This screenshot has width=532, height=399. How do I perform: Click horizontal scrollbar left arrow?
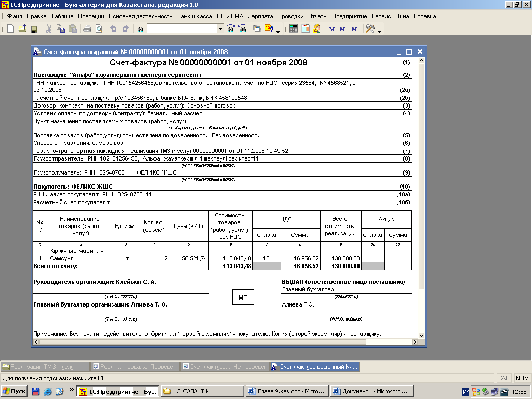pos(36,342)
